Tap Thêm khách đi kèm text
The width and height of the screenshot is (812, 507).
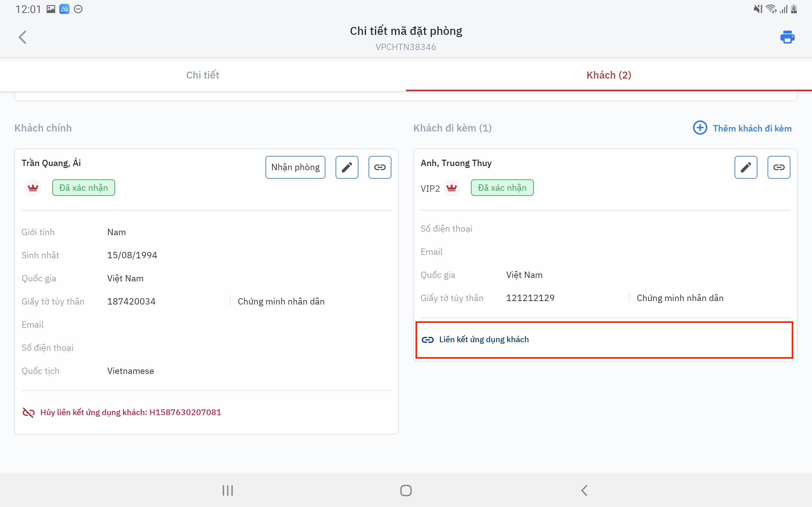tap(752, 128)
